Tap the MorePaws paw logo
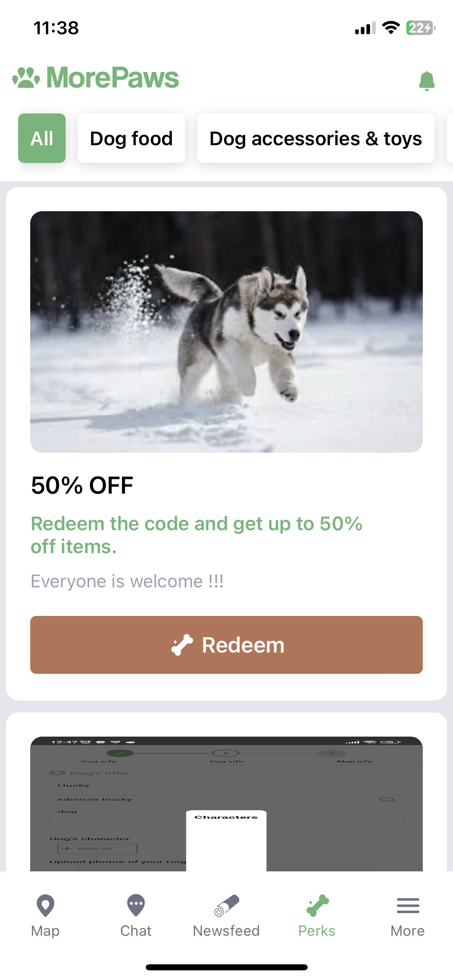The width and height of the screenshot is (453, 980). [x=26, y=77]
